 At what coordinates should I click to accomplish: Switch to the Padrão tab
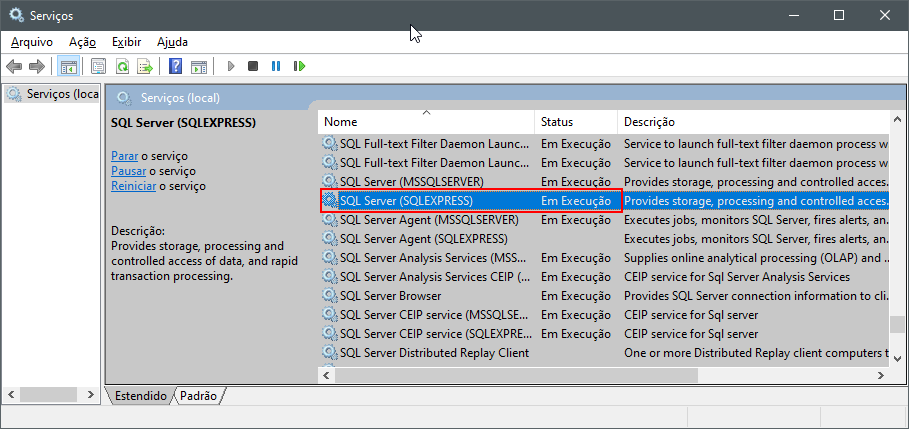198,396
